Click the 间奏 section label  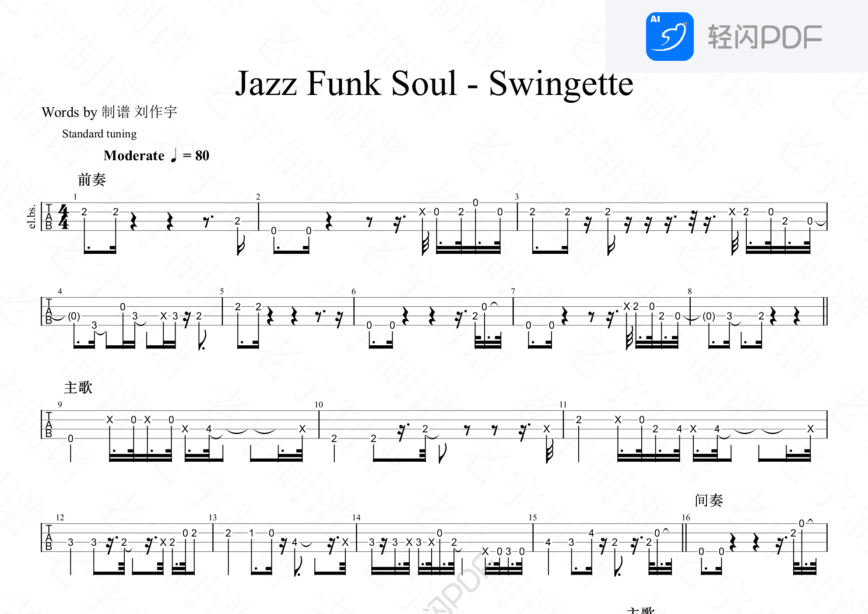click(x=709, y=500)
